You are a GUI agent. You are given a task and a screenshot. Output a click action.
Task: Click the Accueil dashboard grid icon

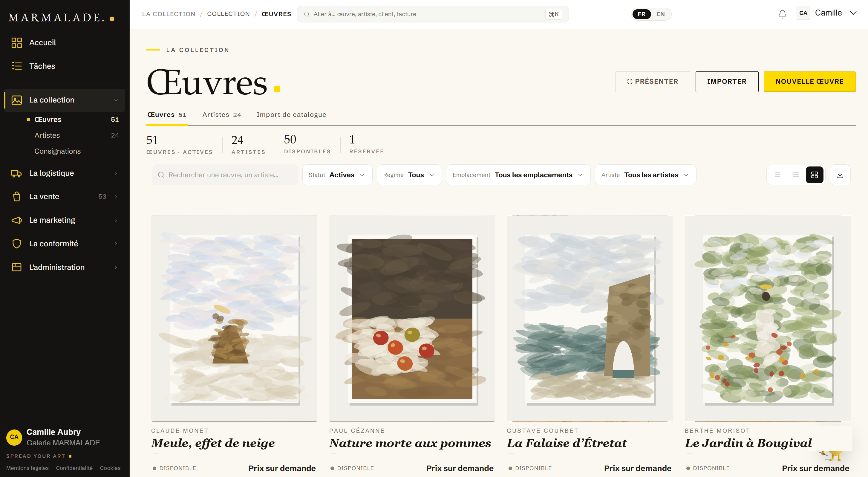[x=16, y=42]
